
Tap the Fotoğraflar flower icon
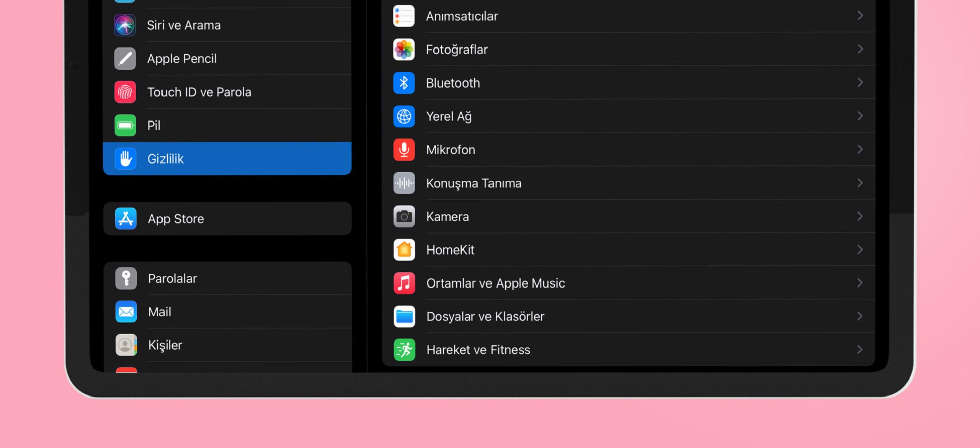(x=404, y=49)
